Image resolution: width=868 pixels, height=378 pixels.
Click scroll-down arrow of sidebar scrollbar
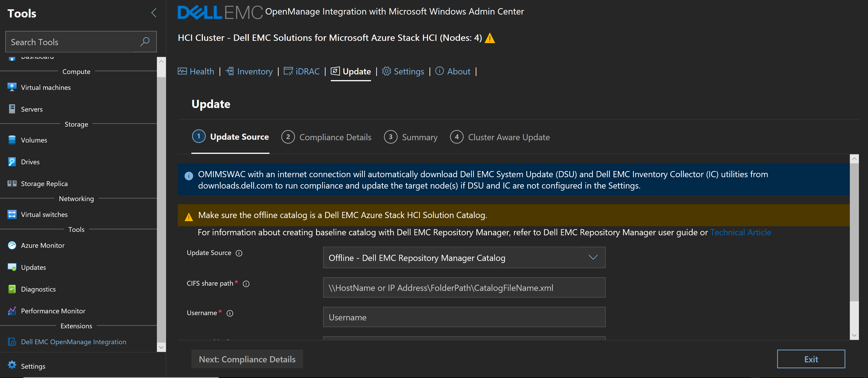[161, 347]
